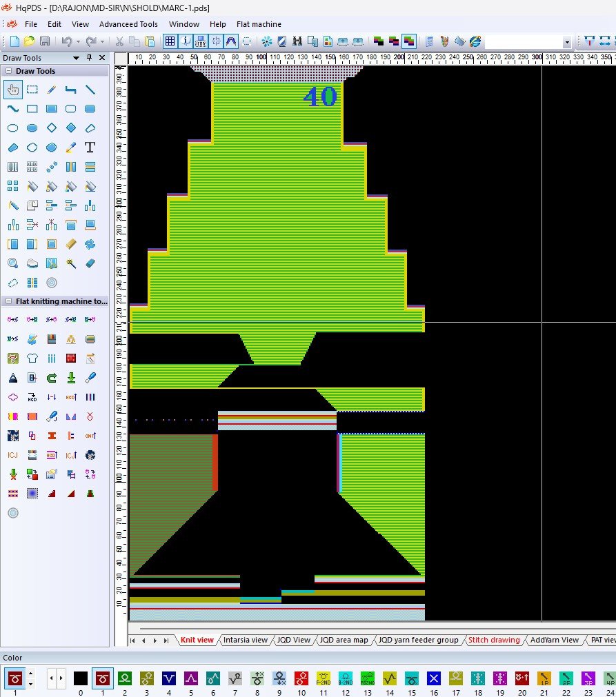Open the Flat machine menu
Screen dimensions: 616x697
tap(259, 24)
